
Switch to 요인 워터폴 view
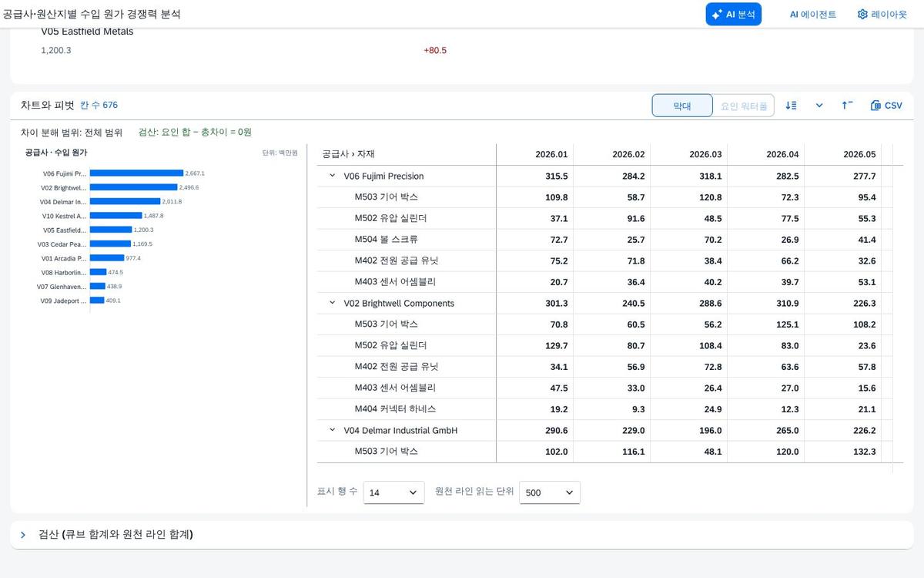point(744,106)
